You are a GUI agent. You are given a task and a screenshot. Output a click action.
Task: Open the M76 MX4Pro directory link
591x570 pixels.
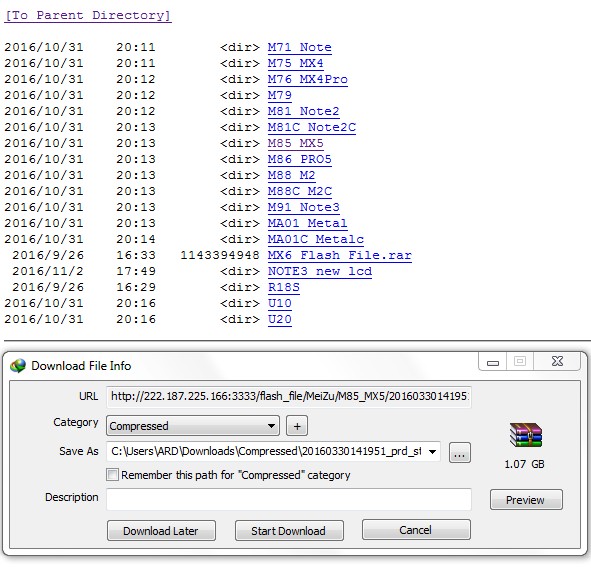(308, 79)
